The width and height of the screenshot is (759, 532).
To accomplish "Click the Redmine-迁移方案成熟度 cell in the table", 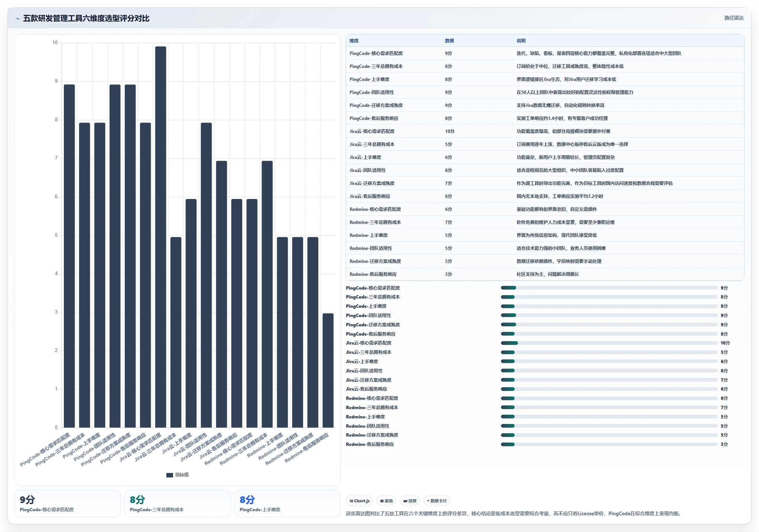I will coord(375,261).
